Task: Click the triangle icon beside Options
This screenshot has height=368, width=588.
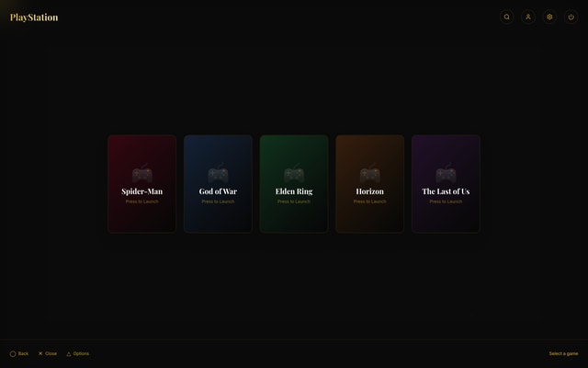Action: tap(68, 353)
